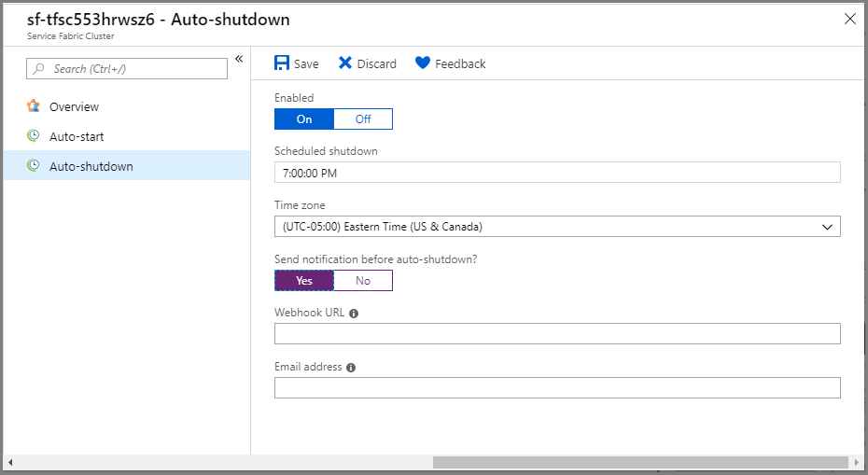The image size is (868, 475).
Task: Click the Webhook URL input field
Action: tap(557, 334)
